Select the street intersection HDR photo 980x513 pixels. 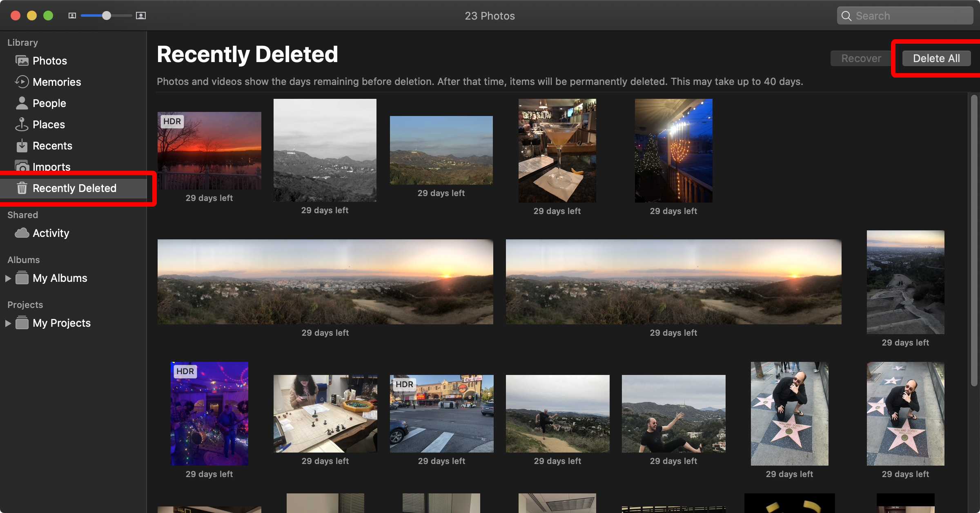(x=442, y=414)
